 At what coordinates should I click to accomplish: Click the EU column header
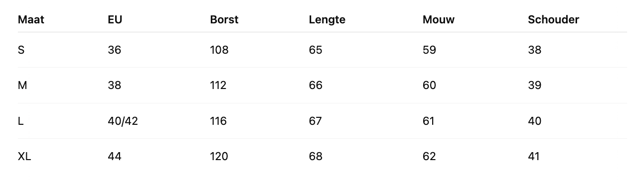click(115, 20)
